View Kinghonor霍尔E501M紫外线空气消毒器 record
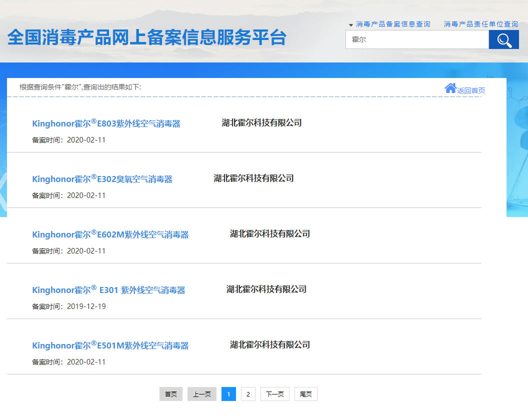Screen dimensions: 528x420 pyautogui.click(x=110, y=345)
